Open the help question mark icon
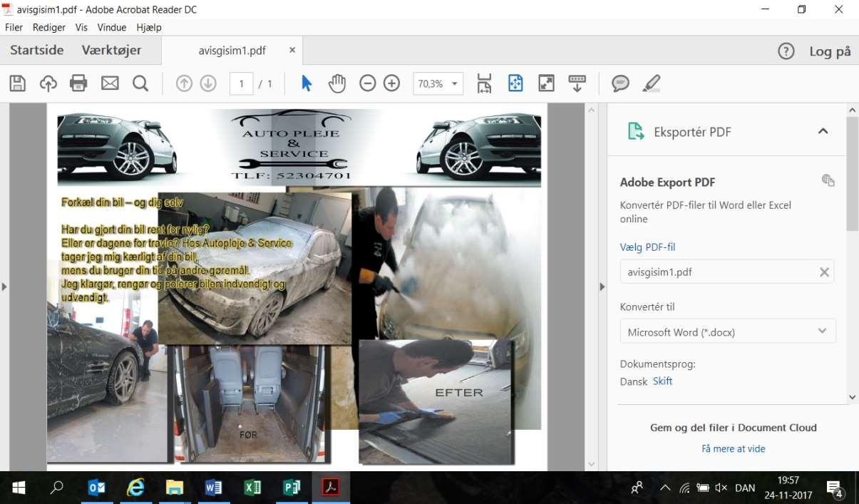The height and width of the screenshot is (504, 859). coord(786,51)
